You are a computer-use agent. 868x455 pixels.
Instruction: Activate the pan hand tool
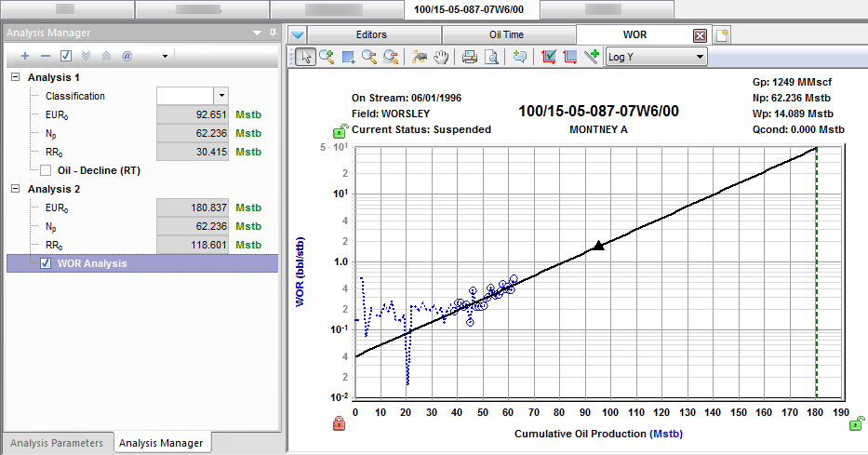[x=442, y=57]
